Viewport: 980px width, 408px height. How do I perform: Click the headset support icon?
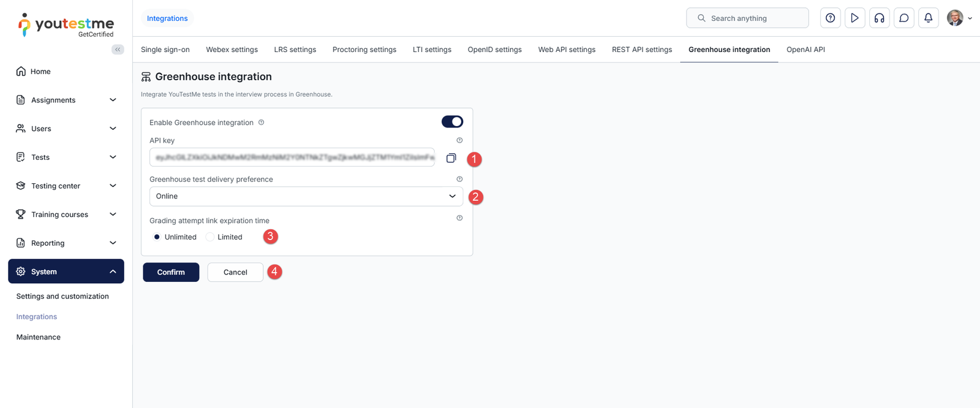[x=879, y=18]
